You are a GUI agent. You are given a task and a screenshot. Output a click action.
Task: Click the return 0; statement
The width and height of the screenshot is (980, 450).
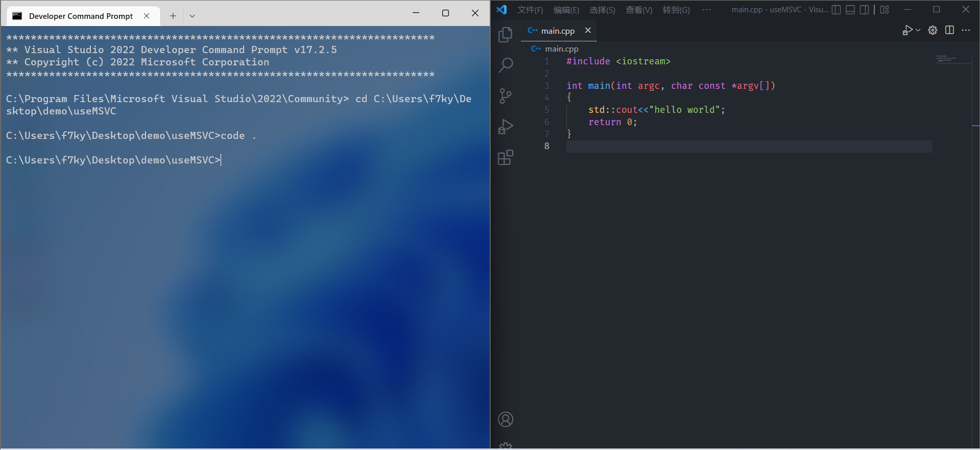point(612,122)
